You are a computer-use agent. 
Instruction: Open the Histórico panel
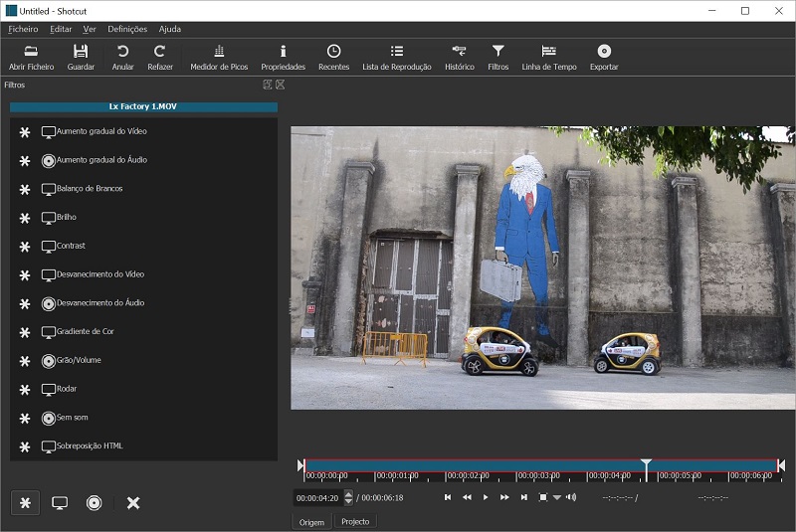click(x=460, y=58)
